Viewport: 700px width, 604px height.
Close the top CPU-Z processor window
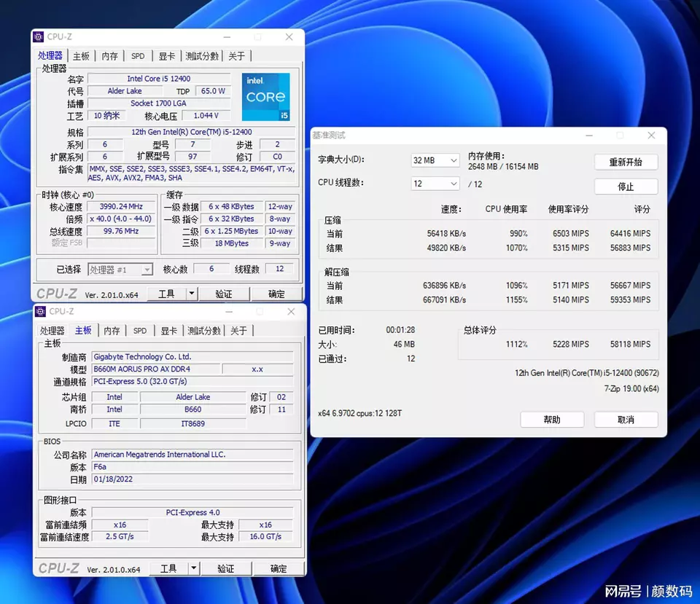[289, 37]
